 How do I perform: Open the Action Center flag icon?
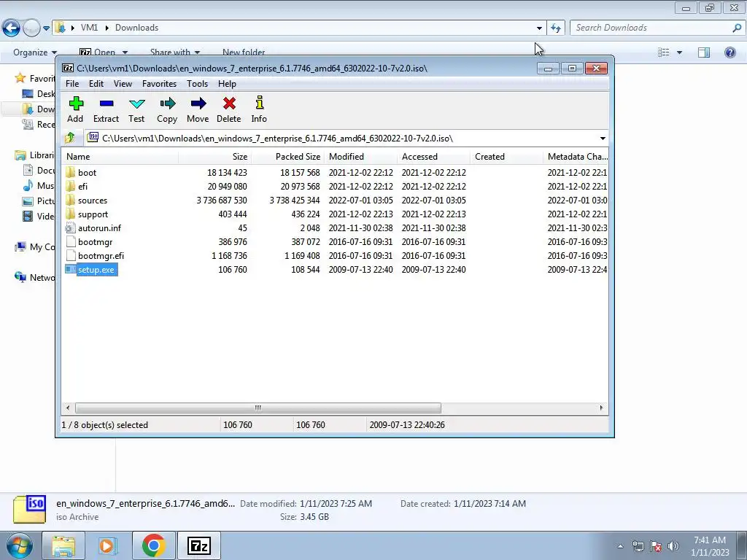(x=656, y=546)
